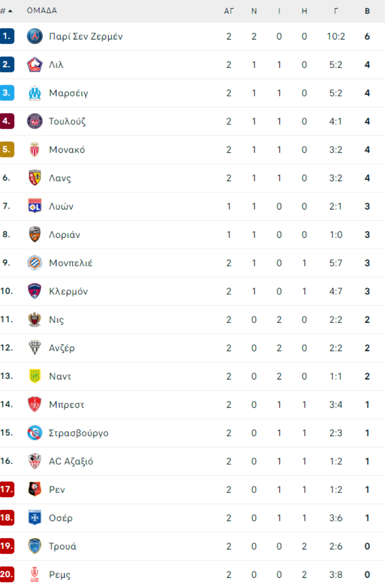Open the Λανς team page
385x588 pixels.
pos(60,178)
